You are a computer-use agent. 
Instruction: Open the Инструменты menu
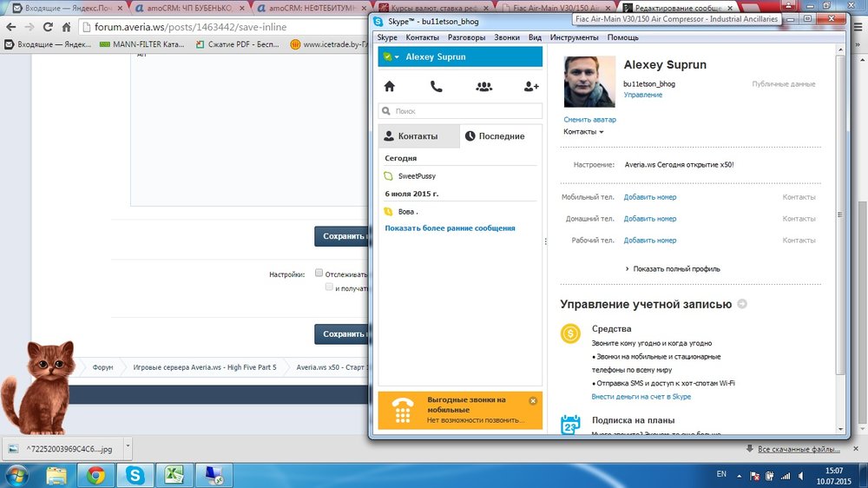(574, 37)
